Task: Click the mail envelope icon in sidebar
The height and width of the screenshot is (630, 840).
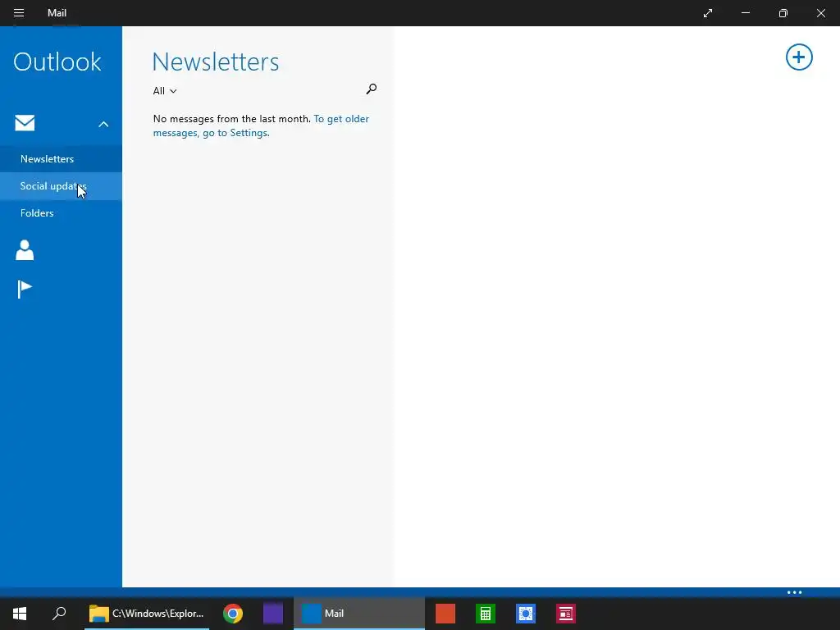Action: pos(25,123)
